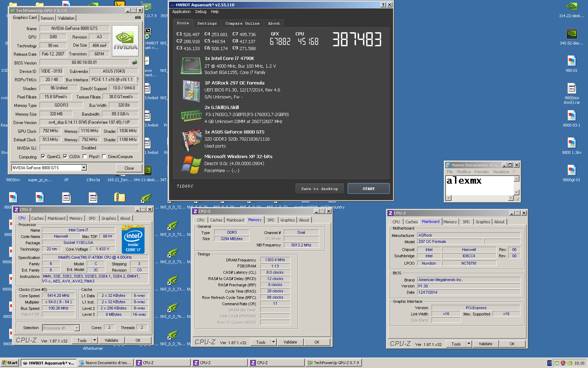The height and width of the screenshot is (368, 588).
Task: Click Validate in CPU-Z CPU window
Action: [x=111, y=340]
